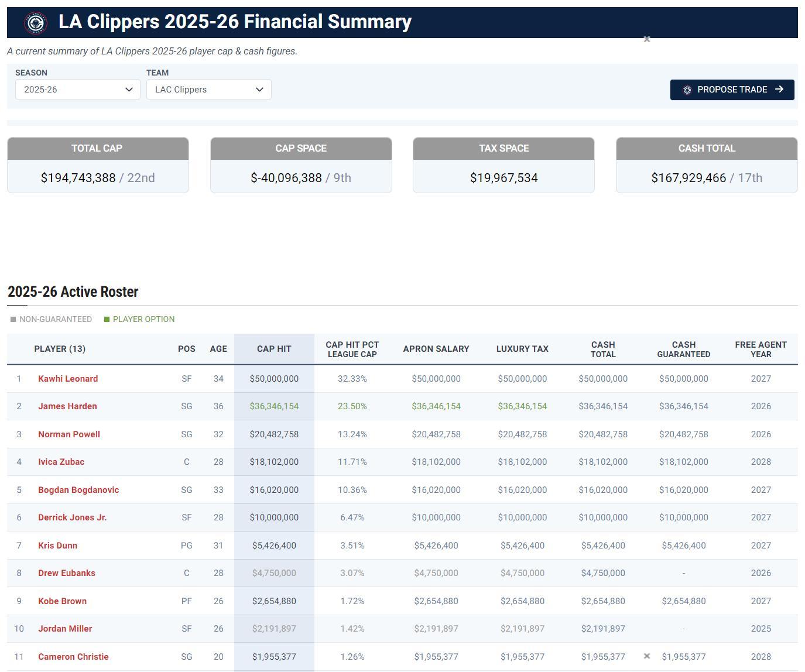Open James Harden's player link
The width and height of the screenshot is (805, 672).
67,406
